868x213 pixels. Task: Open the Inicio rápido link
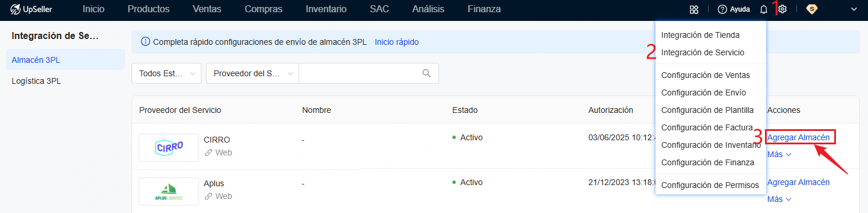[396, 42]
